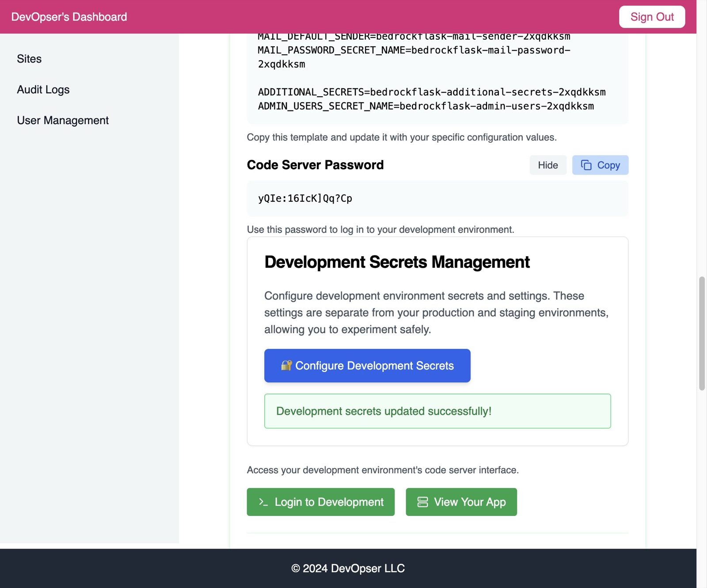707x588 pixels.
Task: Click the password text yQIe:16IcK]Qq?Cp
Action: click(305, 198)
